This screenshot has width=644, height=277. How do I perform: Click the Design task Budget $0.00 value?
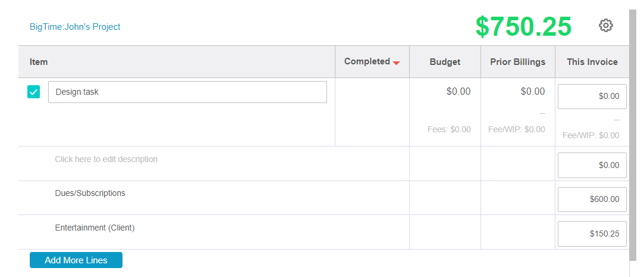(x=458, y=92)
